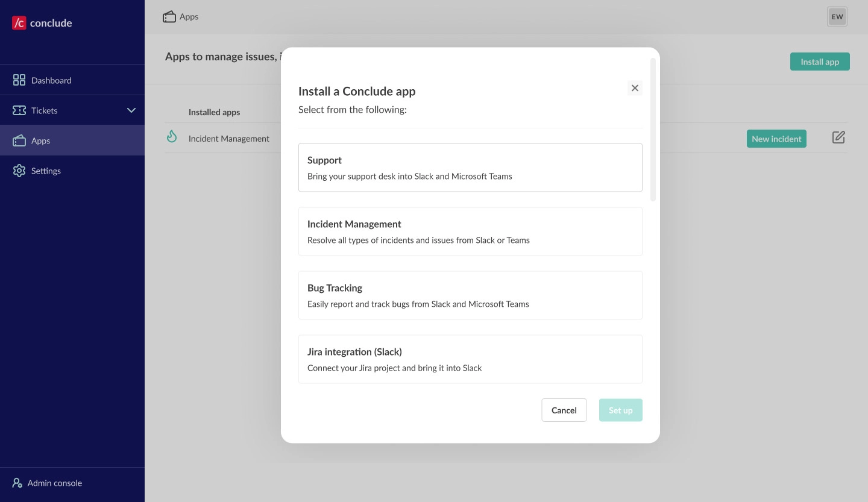Viewport: 868px width, 502px height.
Task: Go to Dashboard in the sidebar
Action: pos(51,80)
